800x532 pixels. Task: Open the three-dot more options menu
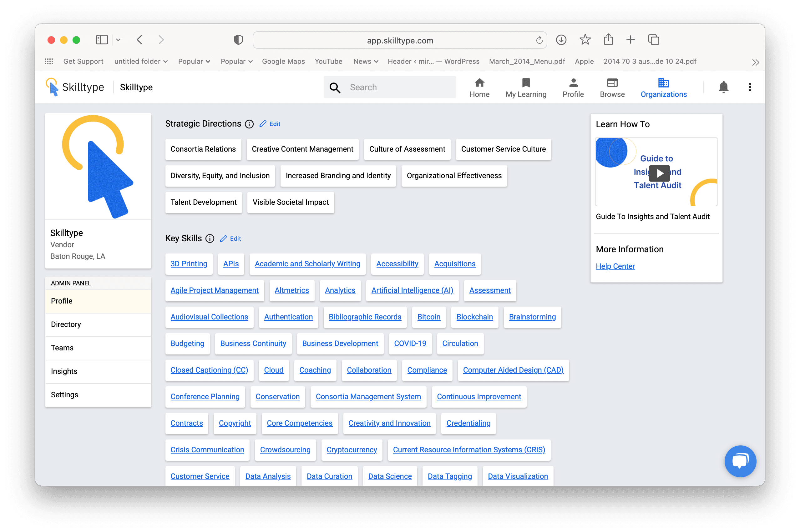(x=750, y=87)
